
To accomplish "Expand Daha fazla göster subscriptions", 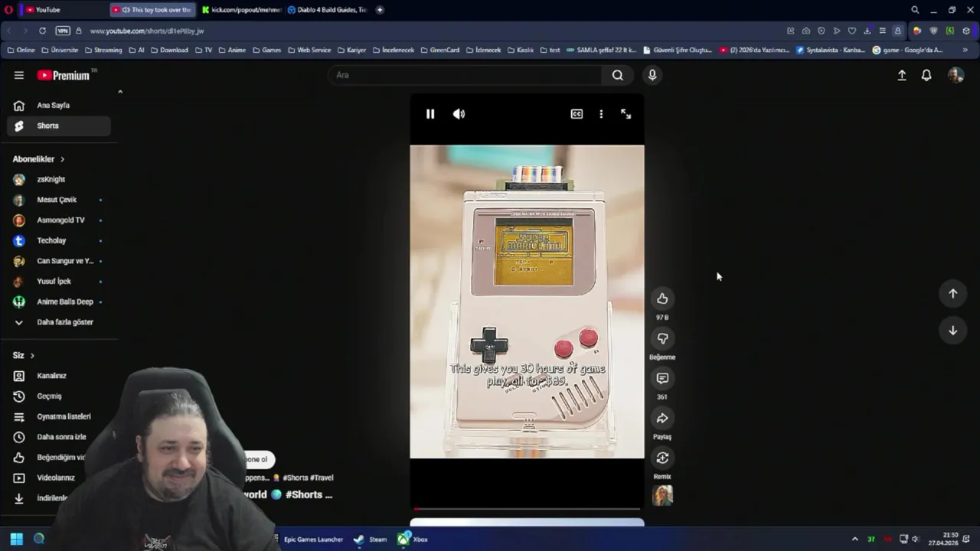I will click(59, 322).
